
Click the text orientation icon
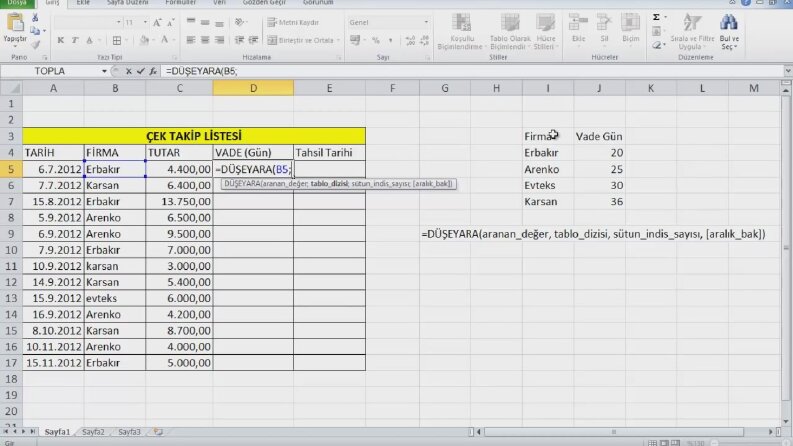point(240,22)
